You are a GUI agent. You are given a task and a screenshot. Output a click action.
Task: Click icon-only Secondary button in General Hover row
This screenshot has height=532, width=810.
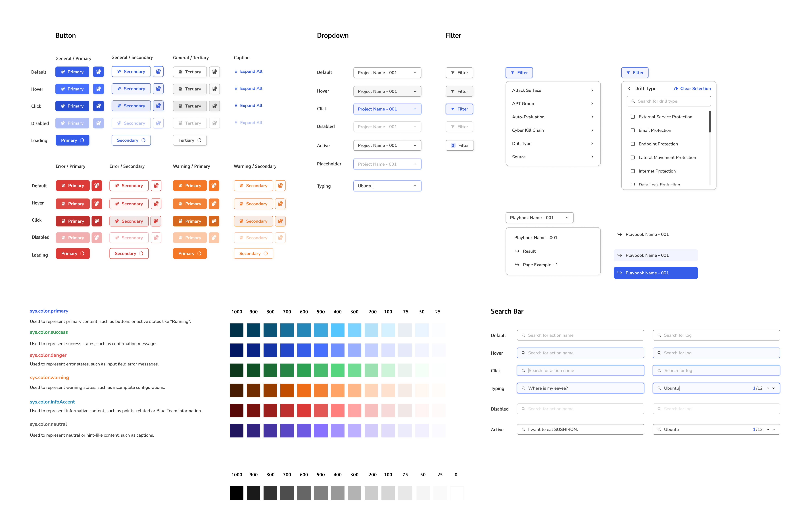(158, 89)
